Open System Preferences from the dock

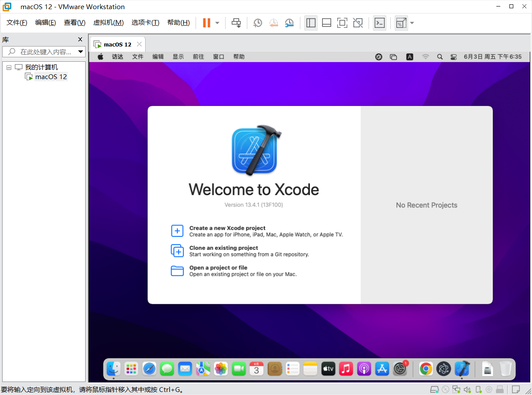coord(400,369)
